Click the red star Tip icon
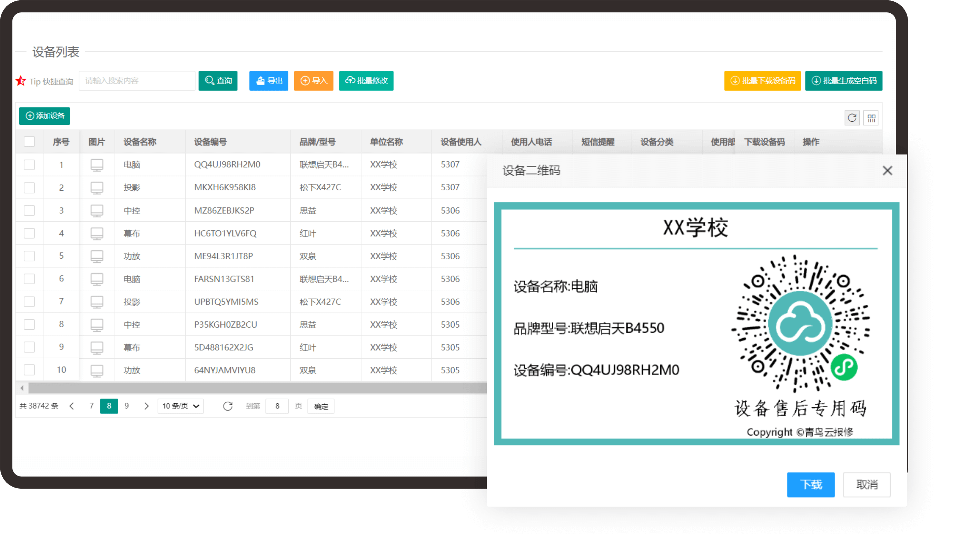960x560 pixels. (21, 81)
